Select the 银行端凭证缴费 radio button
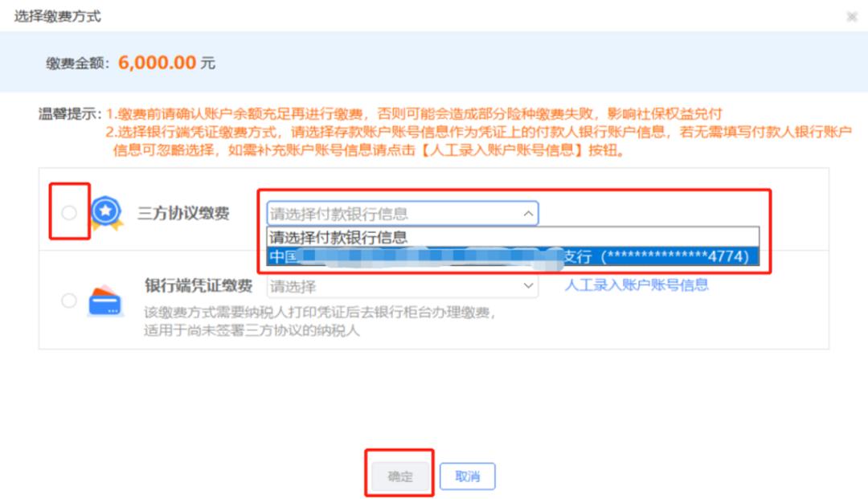868x499 pixels. click(x=69, y=301)
